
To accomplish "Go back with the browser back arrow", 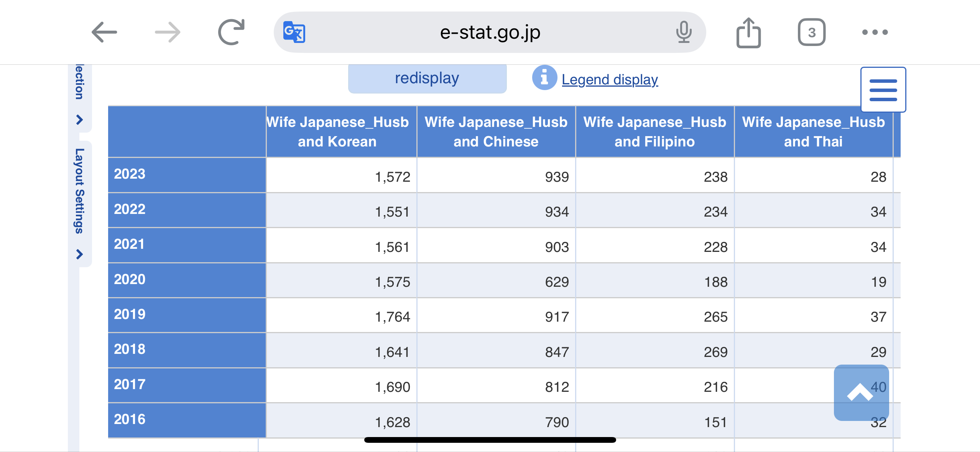I will point(104,32).
